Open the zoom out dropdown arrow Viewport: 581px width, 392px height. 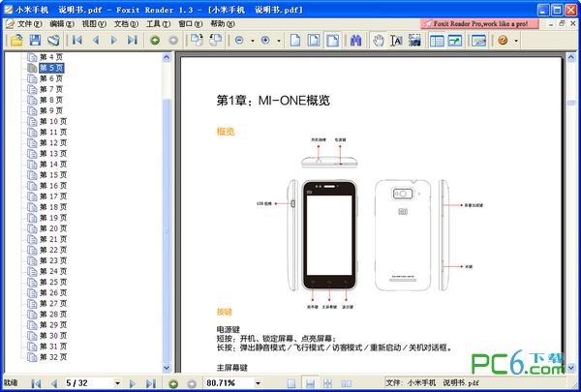pyautogui.click(x=252, y=41)
